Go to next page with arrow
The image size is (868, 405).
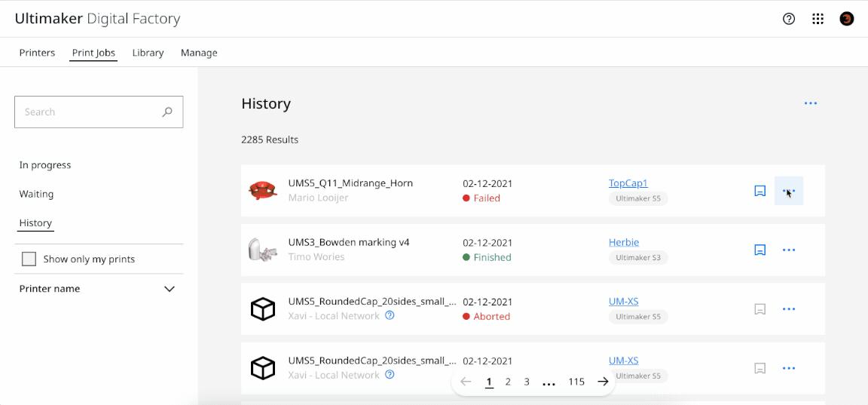pos(603,382)
